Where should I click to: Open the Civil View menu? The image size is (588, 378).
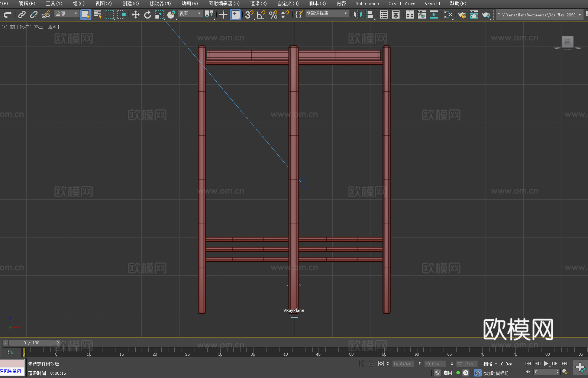401,3
